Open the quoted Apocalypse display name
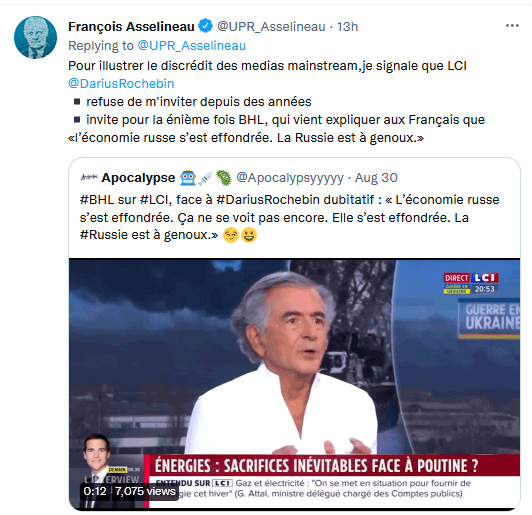Screen dimensions: 532x515 coord(138,177)
